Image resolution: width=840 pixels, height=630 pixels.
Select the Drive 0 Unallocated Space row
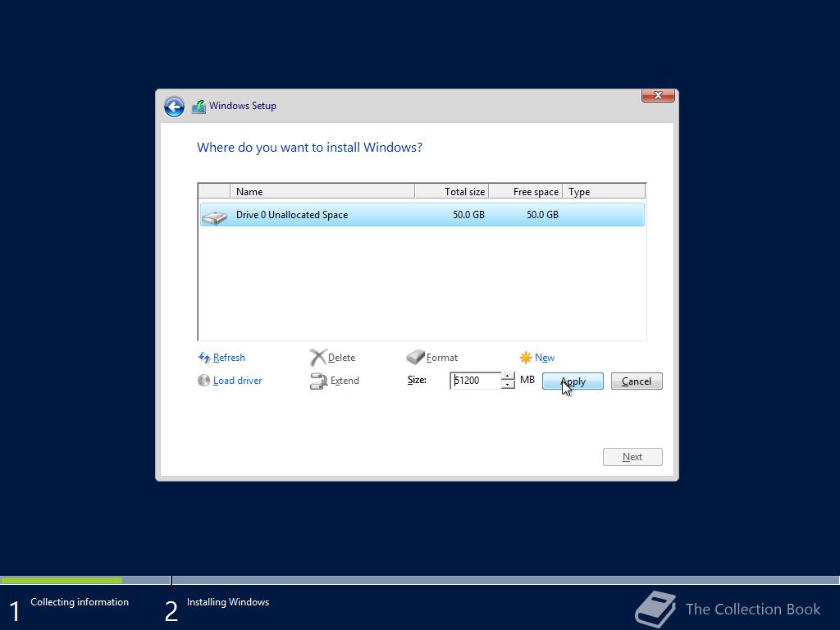coord(422,215)
